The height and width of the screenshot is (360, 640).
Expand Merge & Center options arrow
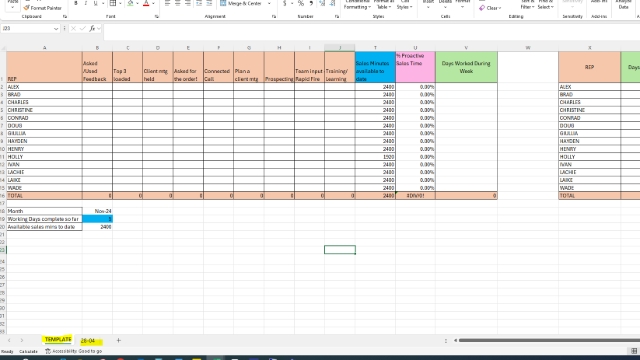(x=269, y=3)
